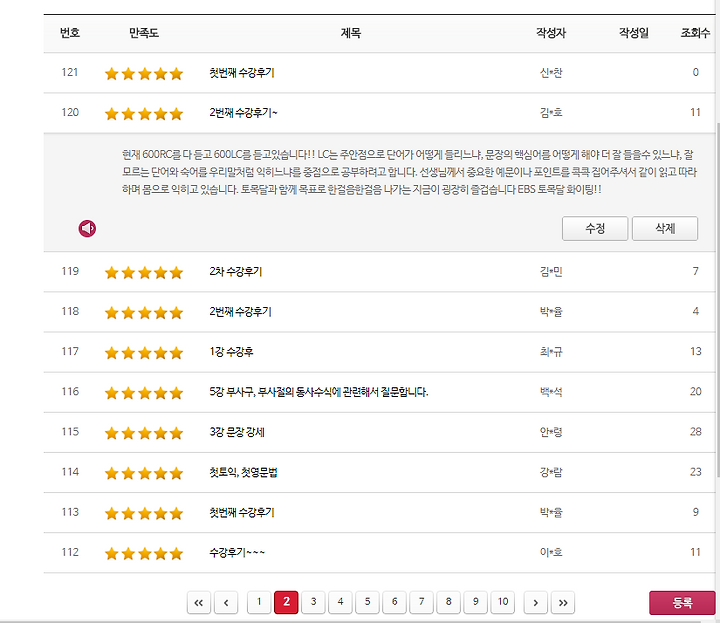Click the 만족도 column header
720x623 pixels.
tap(144, 33)
